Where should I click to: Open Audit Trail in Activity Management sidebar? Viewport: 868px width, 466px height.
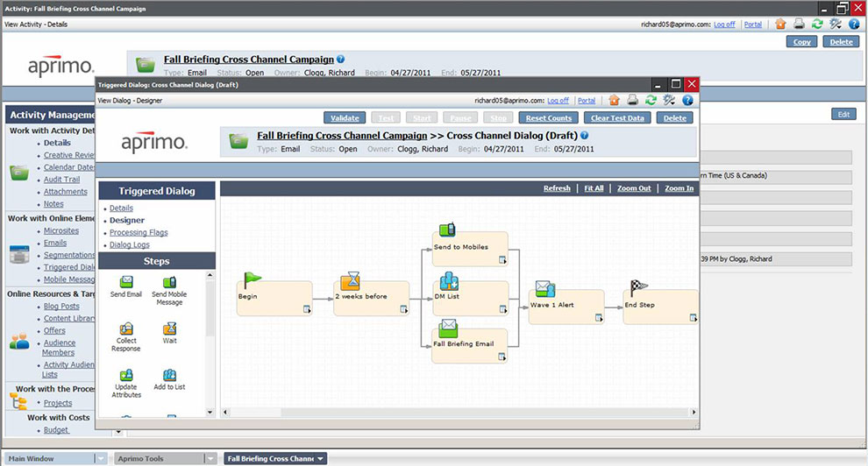click(x=62, y=179)
